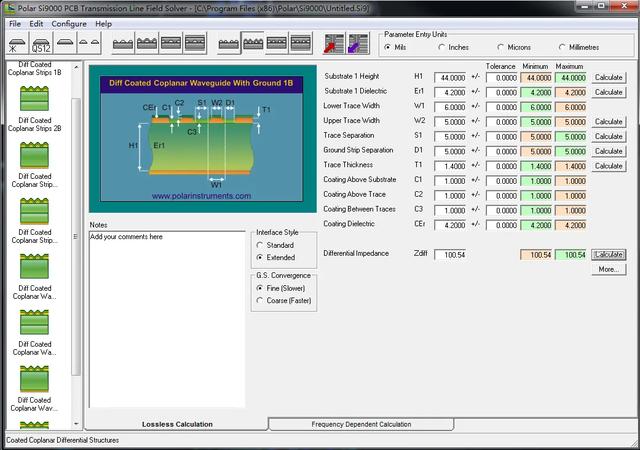This screenshot has height=450, width=640.
Task: Open the Edit menu
Action: 36,24
